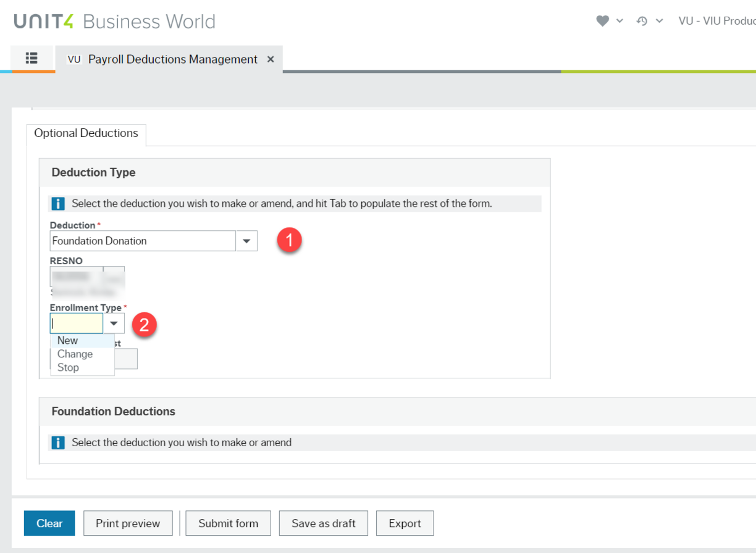Screen dimensions: 756x553
Task: Click into the Enrollment Type input field
Action: [x=77, y=323]
